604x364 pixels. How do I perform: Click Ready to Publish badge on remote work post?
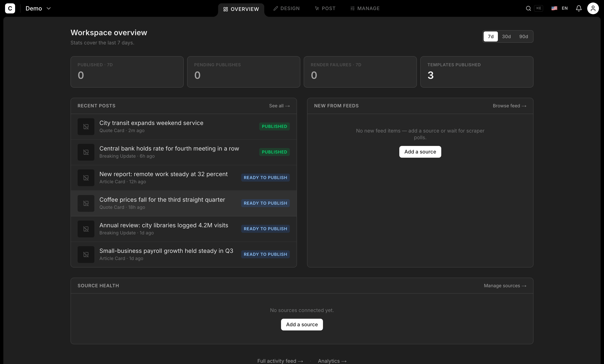click(265, 177)
